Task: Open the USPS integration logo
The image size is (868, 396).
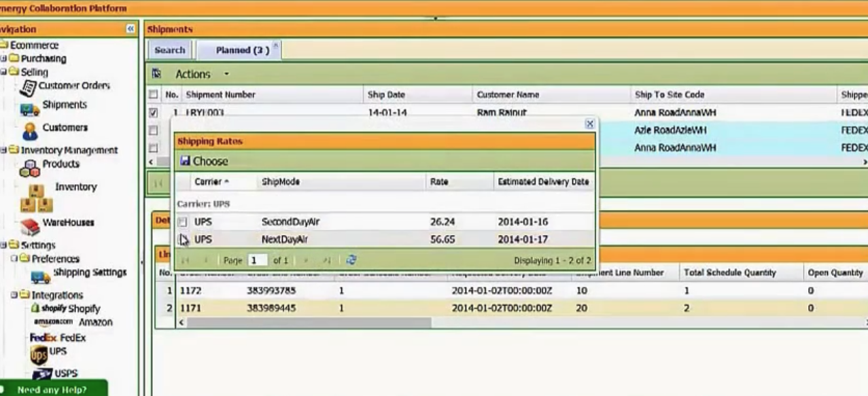Action: click(42, 374)
